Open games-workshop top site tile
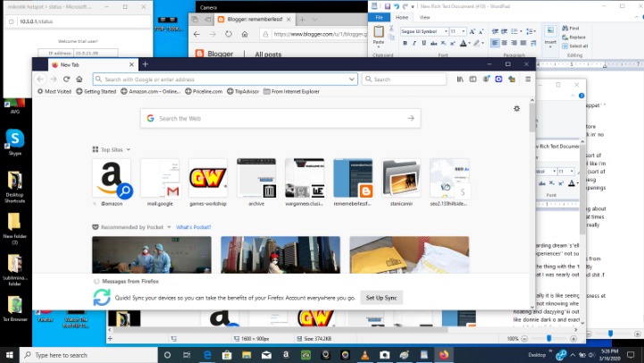Image resolution: width=644 pixels, height=363 pixels. click(x=208, y=182)
